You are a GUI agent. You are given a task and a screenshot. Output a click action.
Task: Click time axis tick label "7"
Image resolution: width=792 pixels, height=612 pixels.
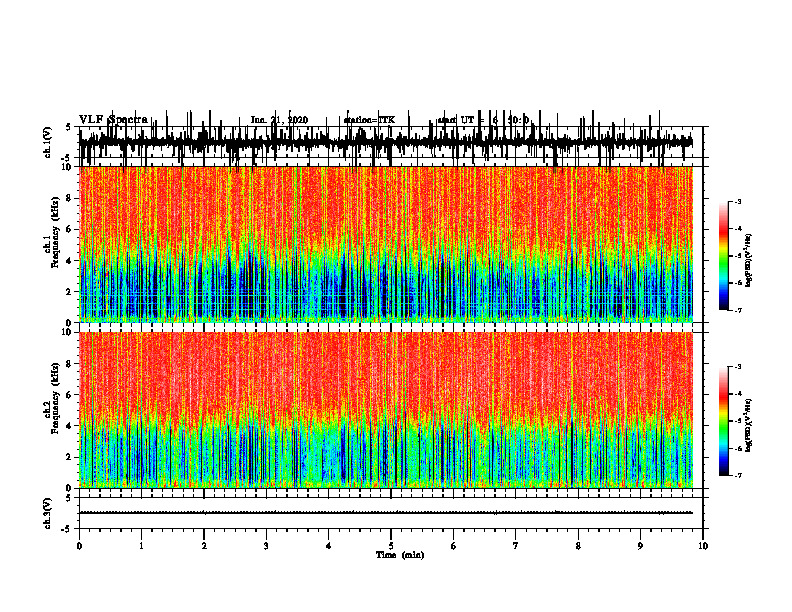(516, 546)
